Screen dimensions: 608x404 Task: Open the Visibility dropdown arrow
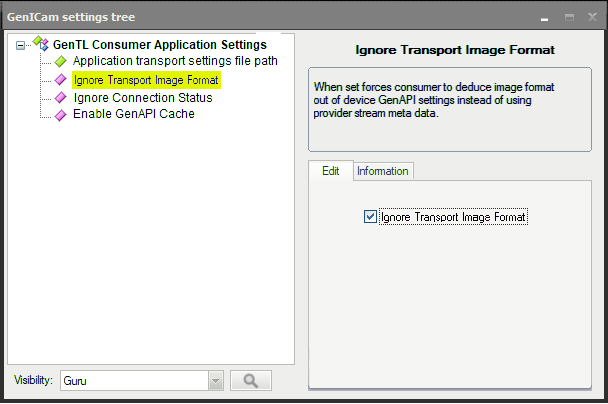216,381
